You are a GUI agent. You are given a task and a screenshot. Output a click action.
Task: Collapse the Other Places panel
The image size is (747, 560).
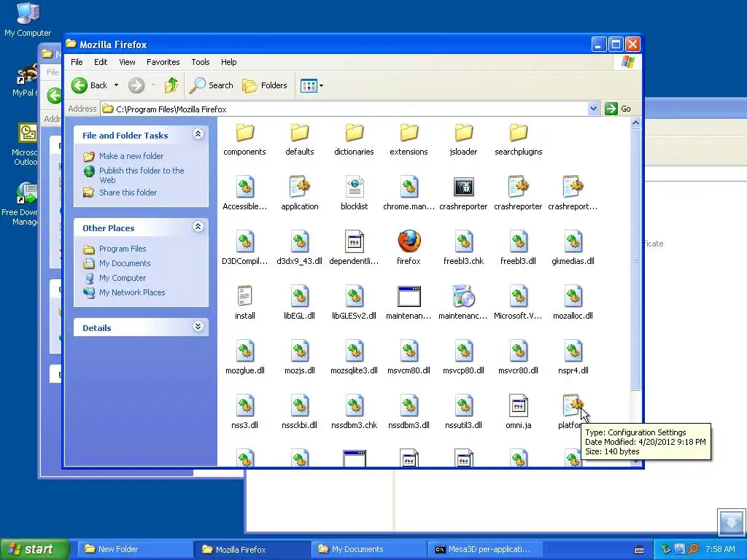coord(198,227)
